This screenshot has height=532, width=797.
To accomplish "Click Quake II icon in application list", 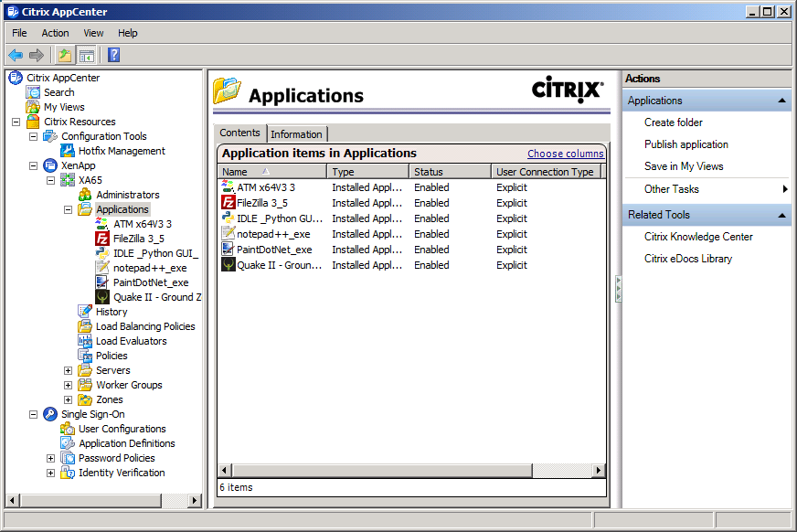I will pos(228,265).
